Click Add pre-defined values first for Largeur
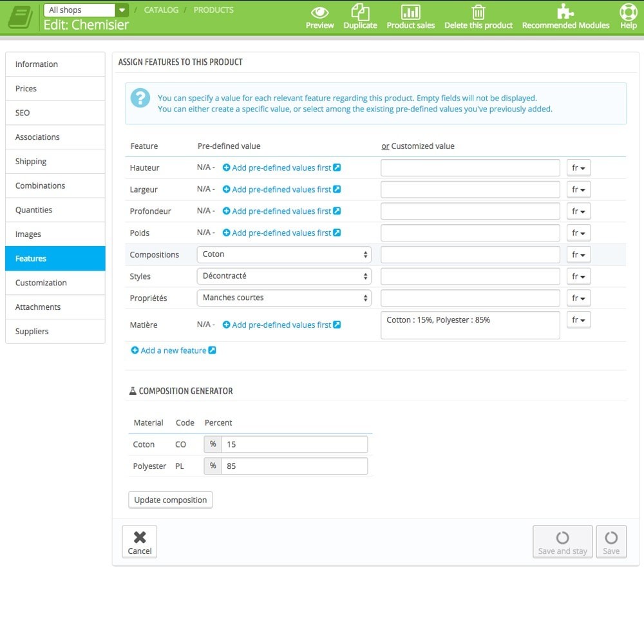644x644 pixels. click(x=281, y=189)
